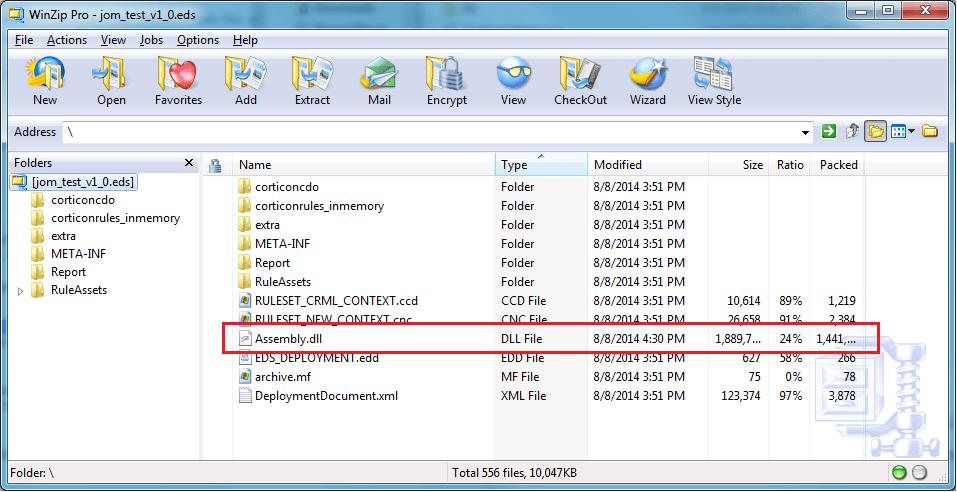
Task: Click the New archive toolbar icon
Action: click(x=45, y=80)
